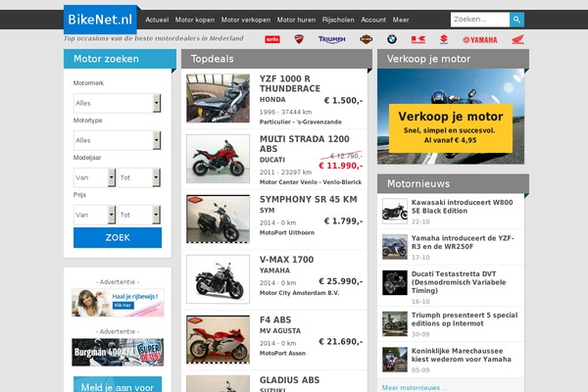Image resolution: width=588 pixels, height=392 pixels.
Task: Click the MV Agusta F4 photo
Action: [x=218, y=339]
